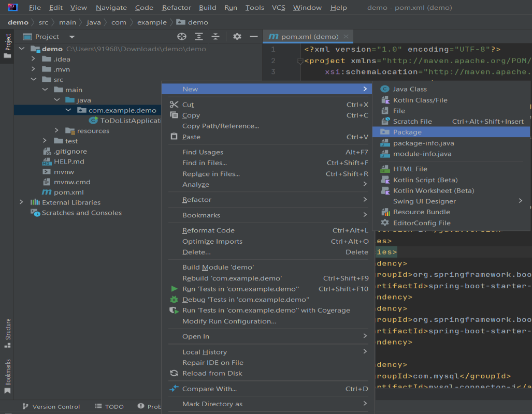Screen dimensions: 532x414
Task: Choose File in the New submenu
Action: coord(451,111)
